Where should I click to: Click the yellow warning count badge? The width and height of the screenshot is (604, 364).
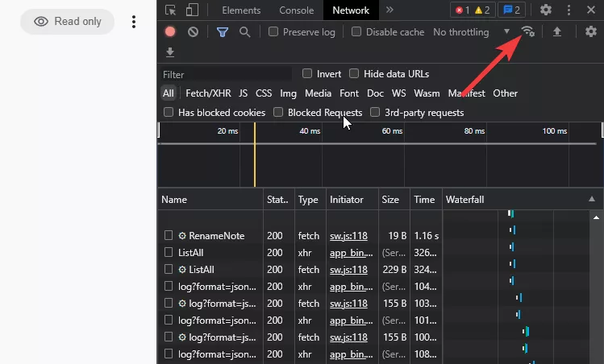(x=482, y=10)
